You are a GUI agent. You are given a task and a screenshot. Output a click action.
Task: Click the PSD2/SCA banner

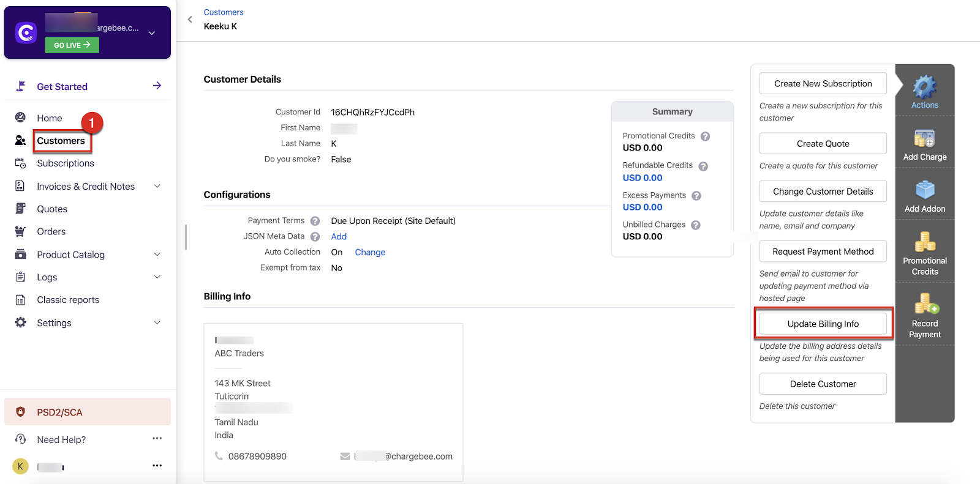(88, 412)
